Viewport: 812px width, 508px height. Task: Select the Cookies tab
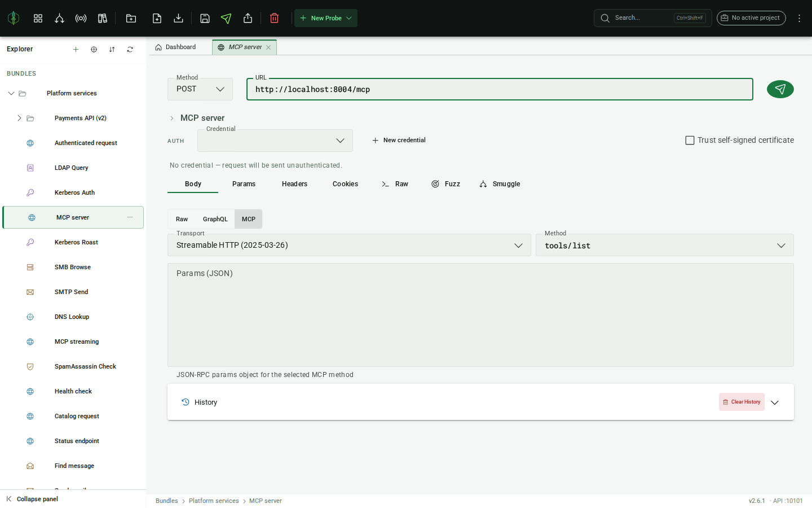(x=345, y=184)
